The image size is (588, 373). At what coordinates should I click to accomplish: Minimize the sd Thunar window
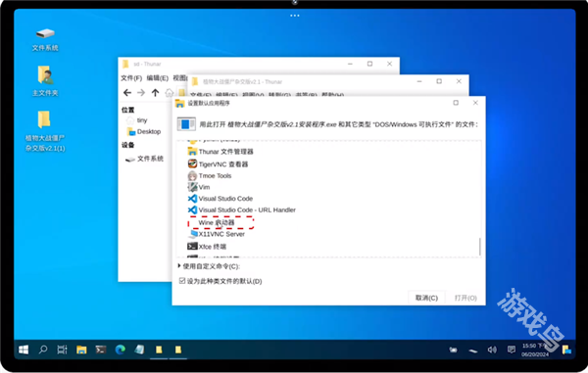[x=350, y=64]
